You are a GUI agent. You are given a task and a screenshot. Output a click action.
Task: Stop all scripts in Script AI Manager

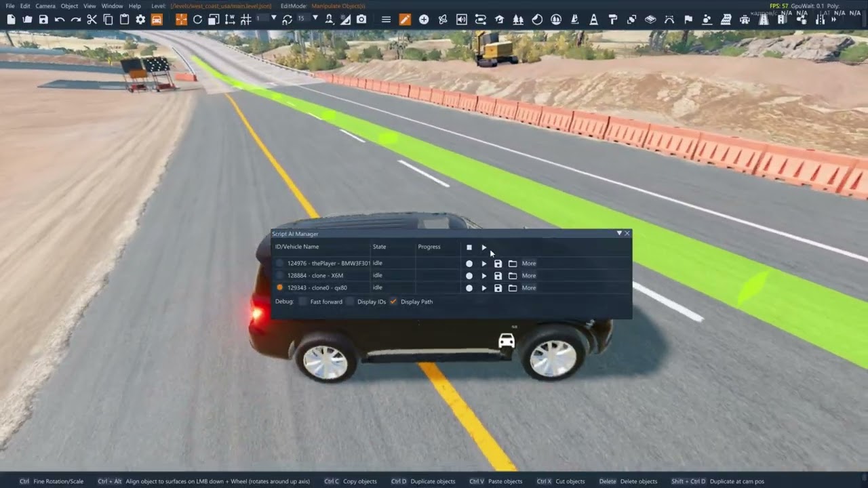(469, 247)
